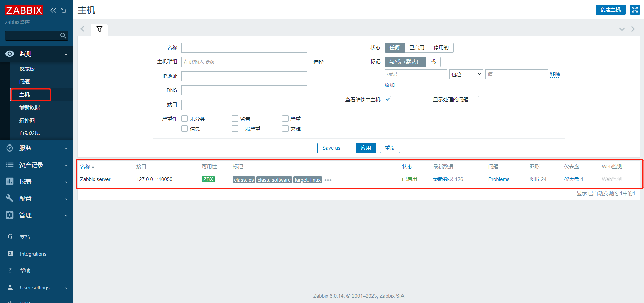
Task: Click the user icon for User settings
Action: 10,287
